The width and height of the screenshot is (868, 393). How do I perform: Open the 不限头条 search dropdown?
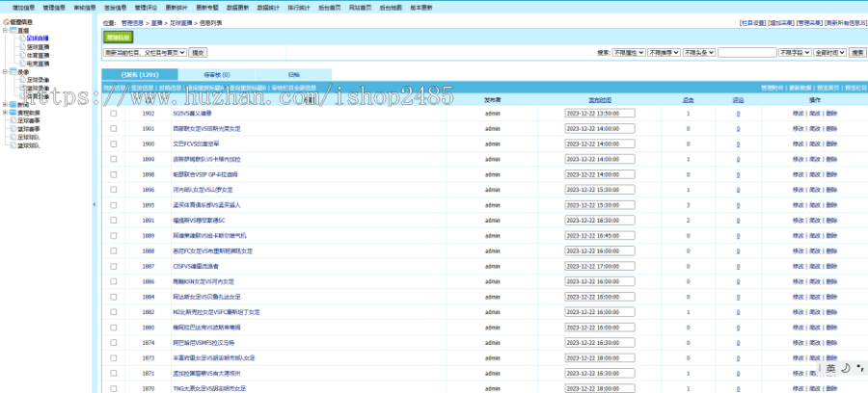pyautogui.click(x=699, y=53)
